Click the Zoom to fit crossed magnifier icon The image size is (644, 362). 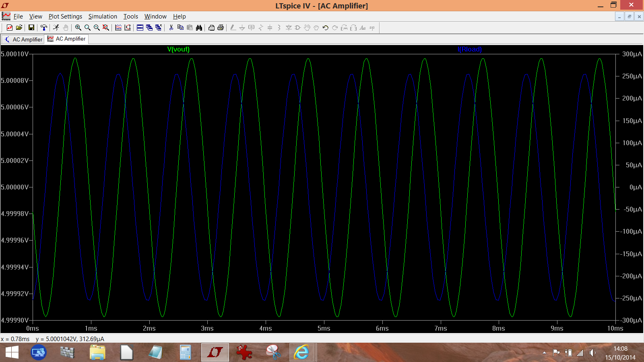tap(106, 28)
